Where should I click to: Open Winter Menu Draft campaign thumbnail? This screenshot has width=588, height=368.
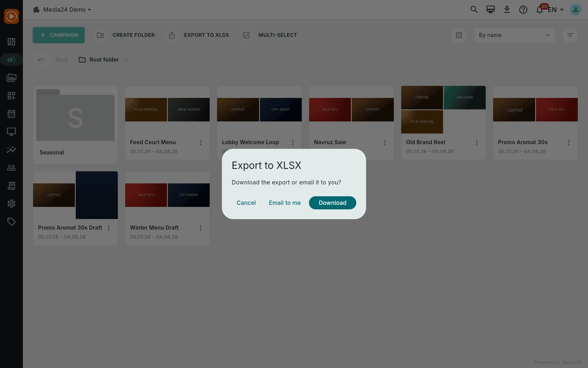tap(167, 195)
